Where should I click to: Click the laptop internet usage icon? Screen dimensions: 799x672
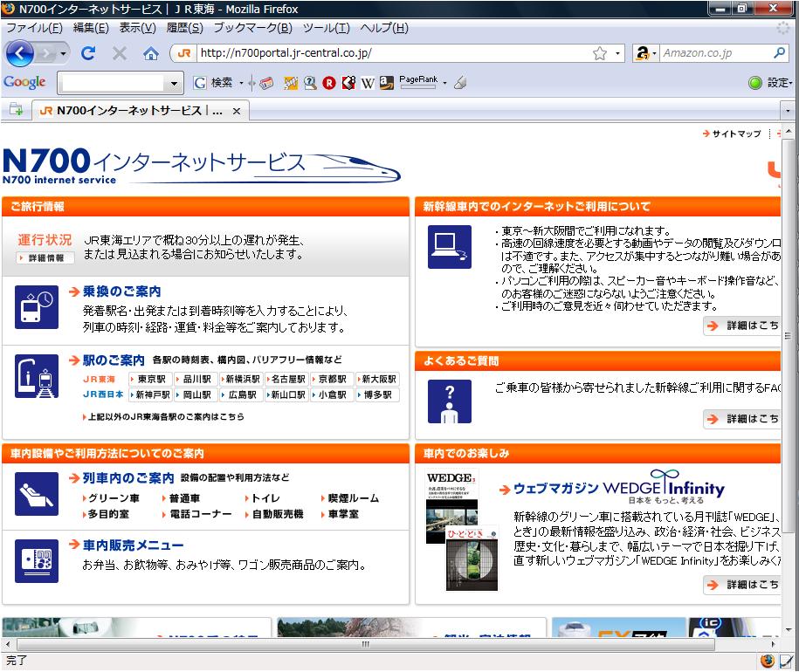(x=450, y=246)
